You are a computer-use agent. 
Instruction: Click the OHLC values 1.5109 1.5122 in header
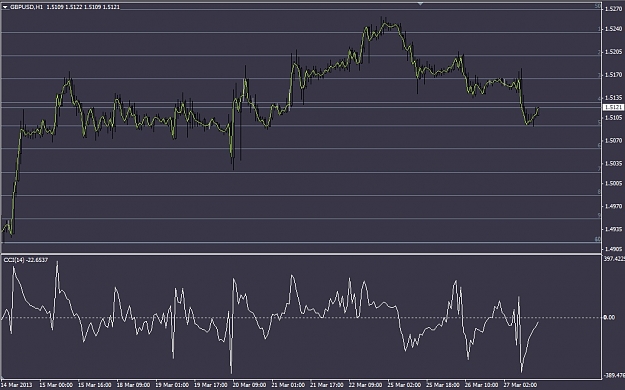pos(65,7)
